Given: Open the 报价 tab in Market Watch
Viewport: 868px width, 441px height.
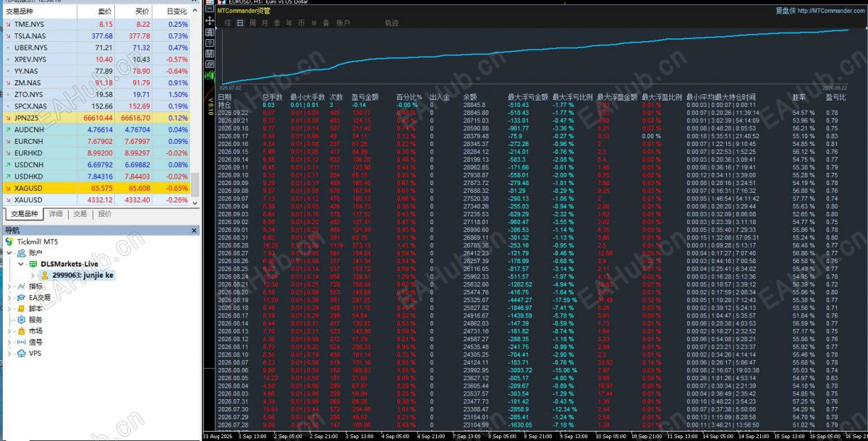Looking at the screenshot, I should pos(104,214).
